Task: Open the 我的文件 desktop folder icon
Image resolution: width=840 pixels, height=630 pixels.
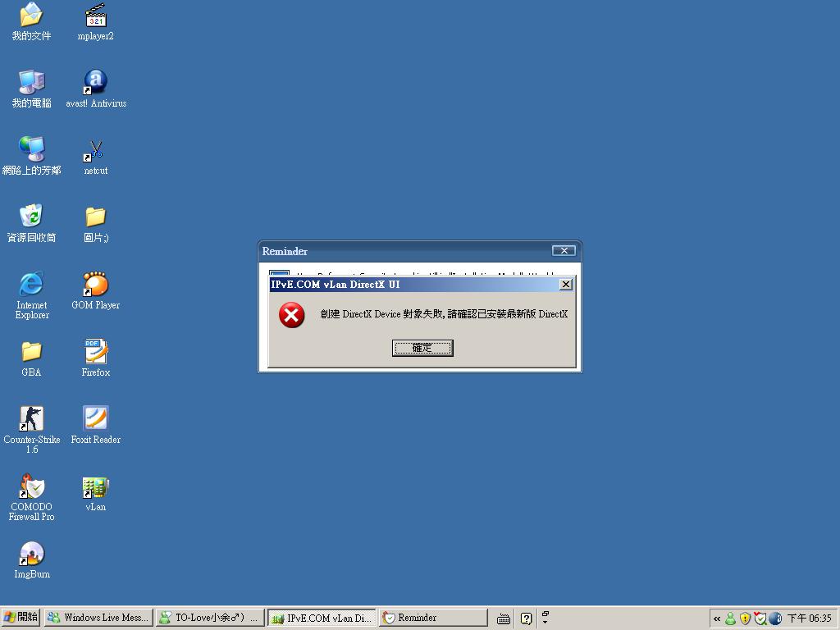Action: click(32, 15)
